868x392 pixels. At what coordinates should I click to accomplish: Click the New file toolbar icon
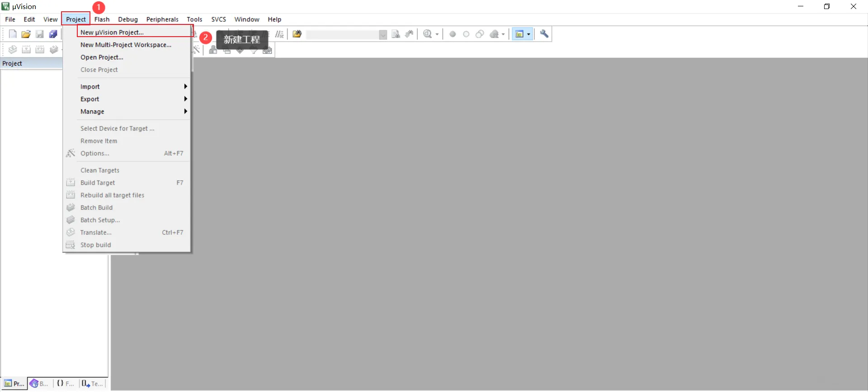(x=13, y=34)
